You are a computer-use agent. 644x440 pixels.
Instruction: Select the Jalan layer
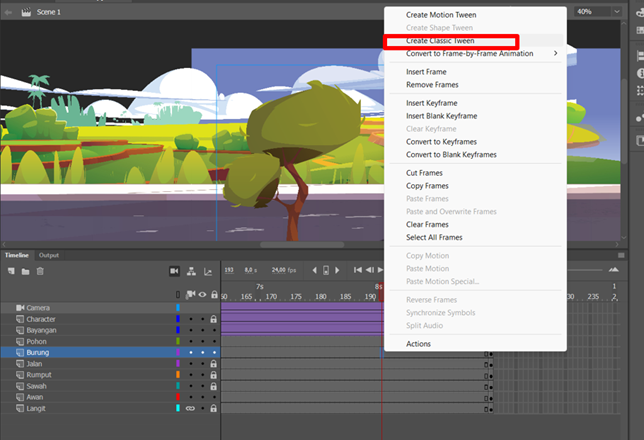(110, 364)
